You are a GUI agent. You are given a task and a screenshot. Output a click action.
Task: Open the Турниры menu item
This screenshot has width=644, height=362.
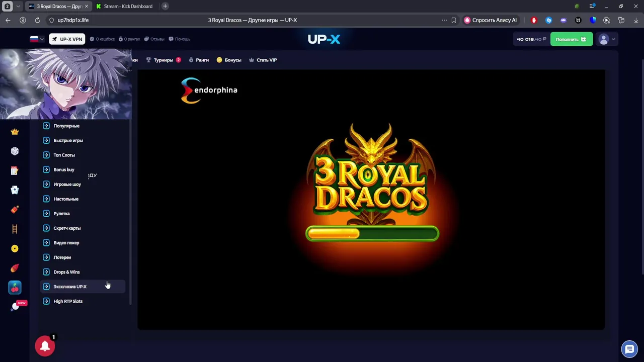tap(164, 60)
